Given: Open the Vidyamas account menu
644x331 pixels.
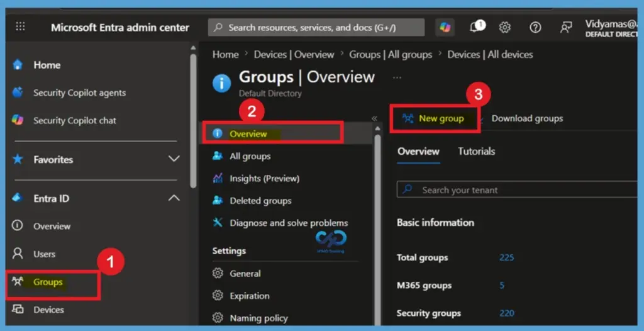Looking at the screenshot, I should (611, 28).
